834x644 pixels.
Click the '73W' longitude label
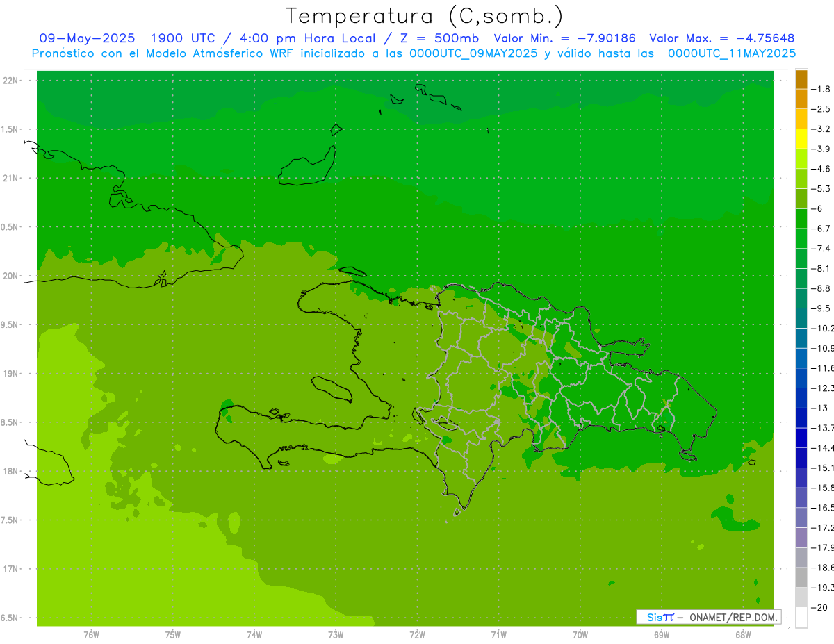[336, 635]
